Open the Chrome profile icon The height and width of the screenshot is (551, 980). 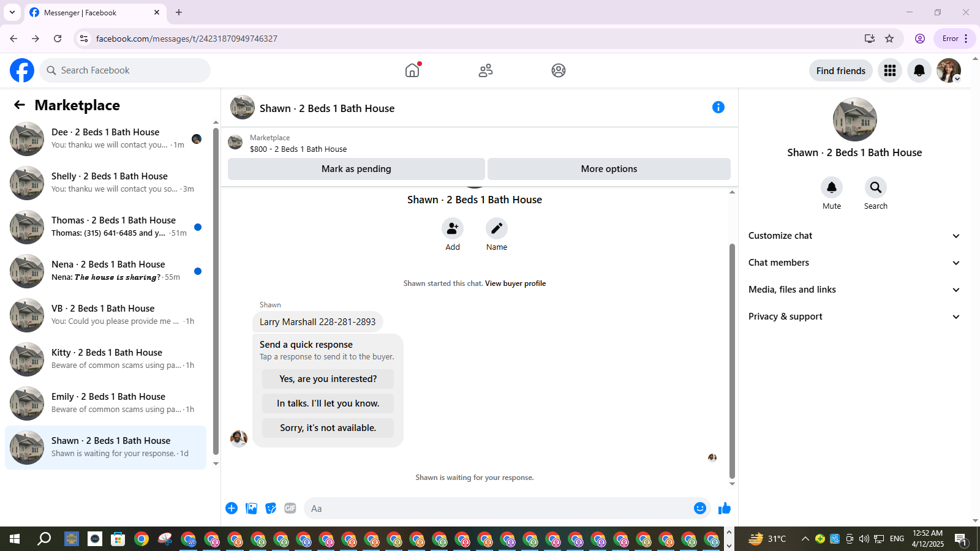click(x=920, y=39)
